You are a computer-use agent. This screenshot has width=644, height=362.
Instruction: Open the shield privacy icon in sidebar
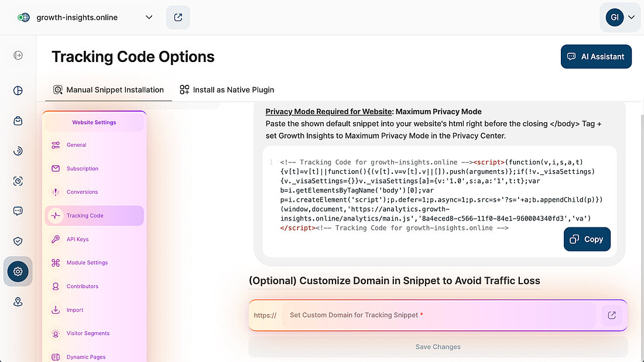click(18, 241)
